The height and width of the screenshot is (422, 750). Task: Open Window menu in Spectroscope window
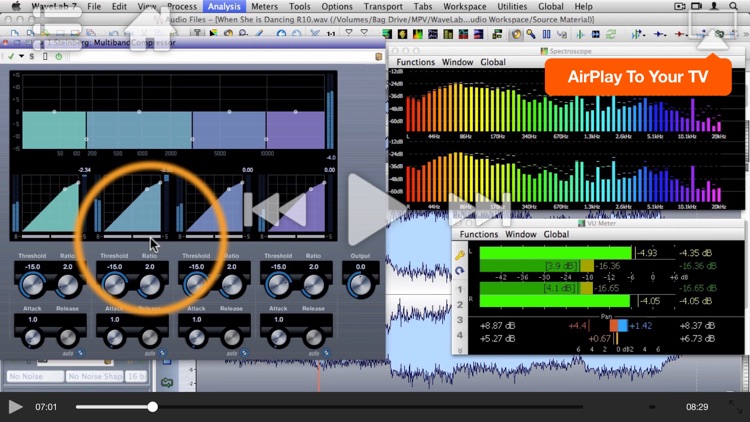click(457, 62)
